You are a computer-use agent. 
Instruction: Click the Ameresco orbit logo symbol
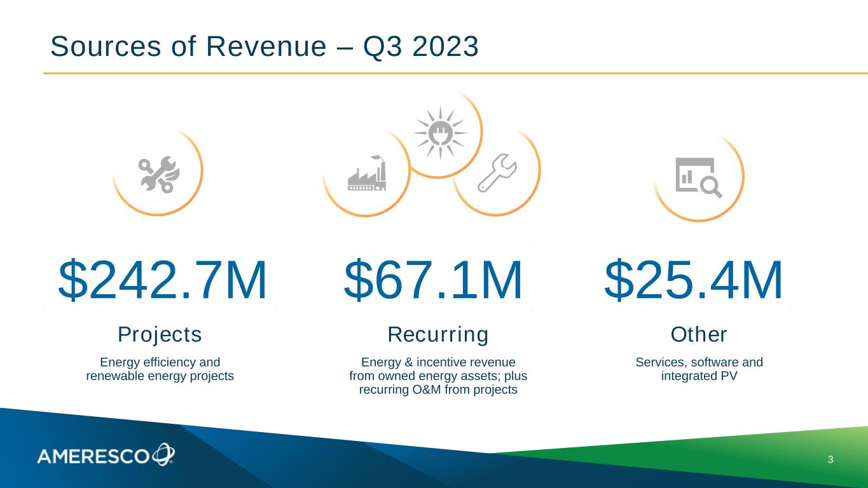pyautogui.click(x=163, y=454)
